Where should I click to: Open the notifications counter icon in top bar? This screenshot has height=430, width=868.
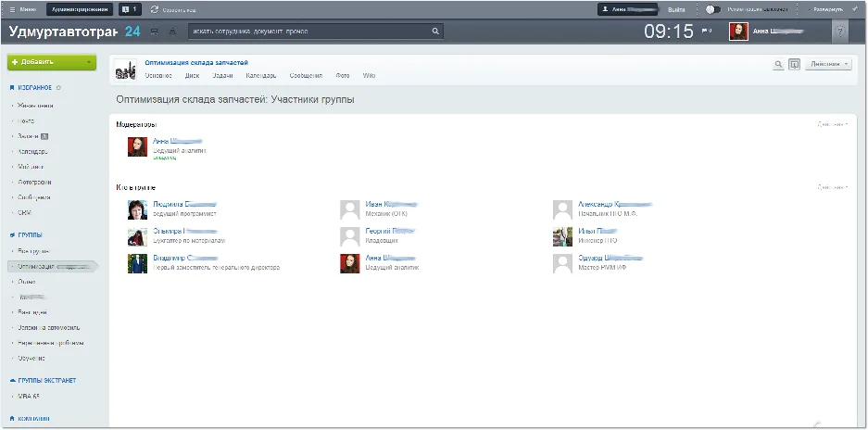pyautogui.click(x=129, y=8)
